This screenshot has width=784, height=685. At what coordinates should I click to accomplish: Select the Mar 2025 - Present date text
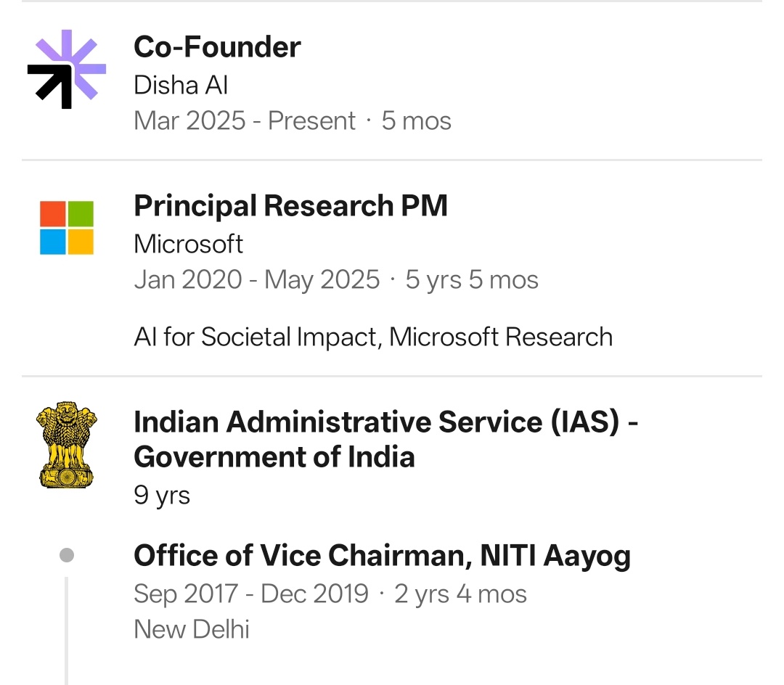(x=245, y=121)
